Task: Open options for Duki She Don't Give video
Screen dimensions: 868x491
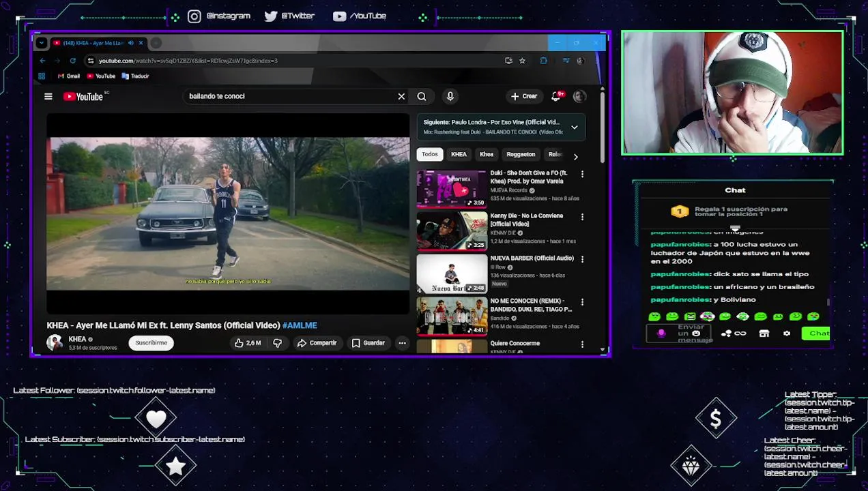Action: click(x=582, y=175)
